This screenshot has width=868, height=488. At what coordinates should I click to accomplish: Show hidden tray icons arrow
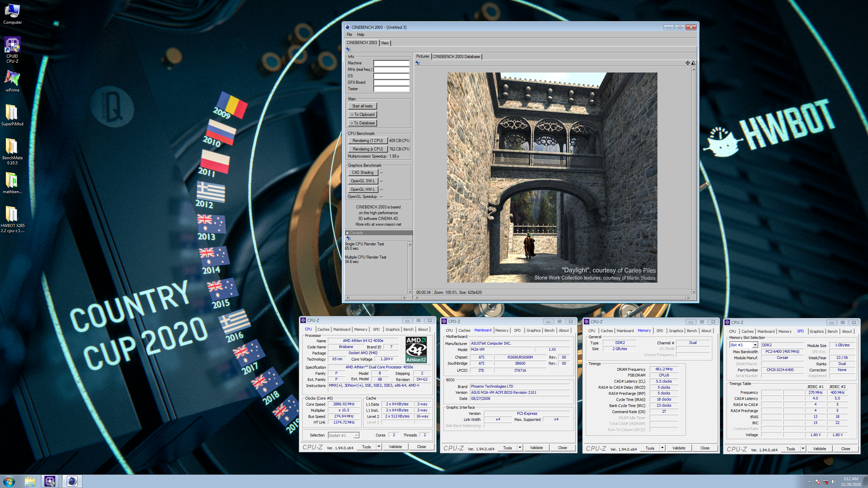pyautogui.click(x=809, y=482)
